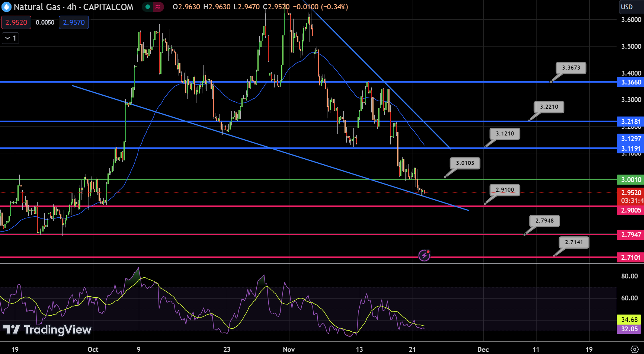Click the TradingView logo

tap(47, 329)
